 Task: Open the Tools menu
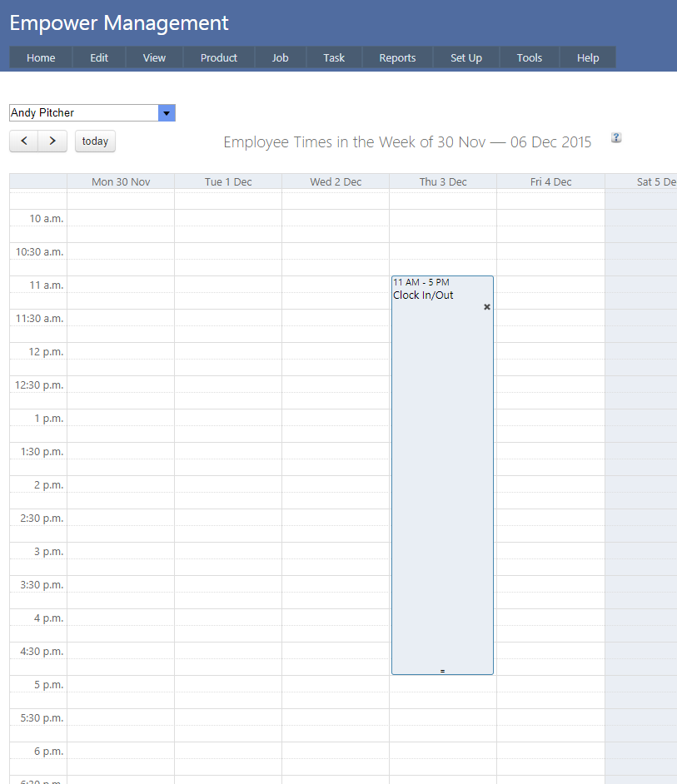[x=529, y=57]
